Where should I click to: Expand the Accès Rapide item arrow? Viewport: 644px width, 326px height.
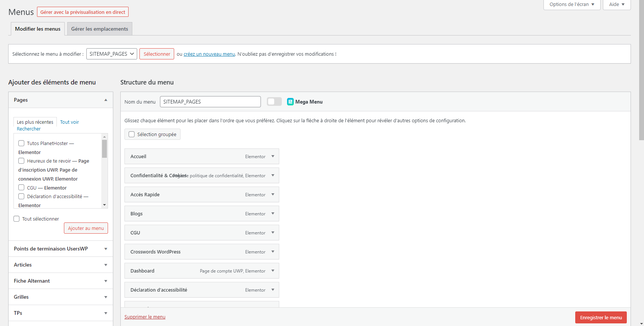pyautogui.click(x=273, y=194)
